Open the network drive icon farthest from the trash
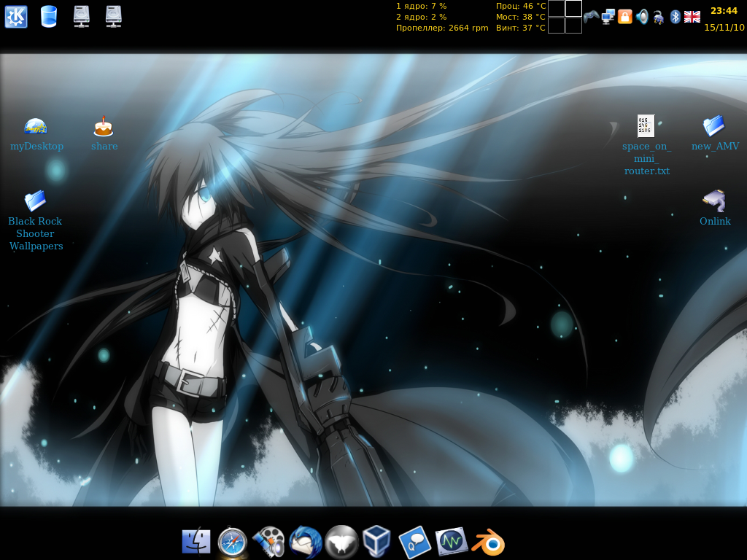The width and height of the screenshot is (747, 560). point(113,17)
